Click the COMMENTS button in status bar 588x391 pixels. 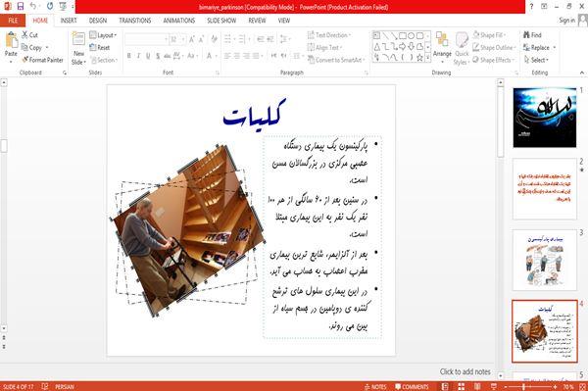tap(412, 386)
